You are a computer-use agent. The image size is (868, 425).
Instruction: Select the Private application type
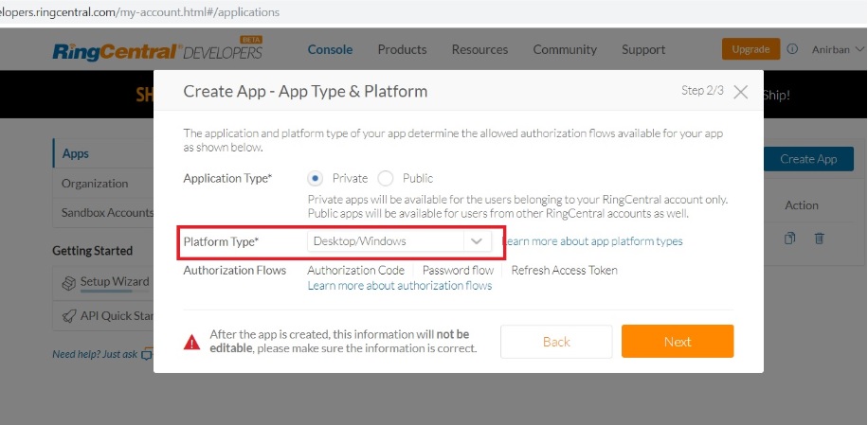coord(316,178)
